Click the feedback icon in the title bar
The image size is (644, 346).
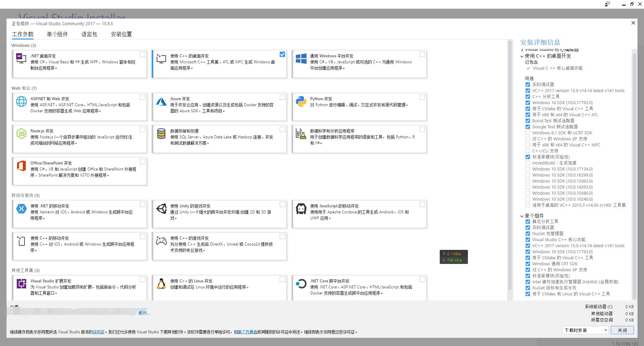(607, 4)
